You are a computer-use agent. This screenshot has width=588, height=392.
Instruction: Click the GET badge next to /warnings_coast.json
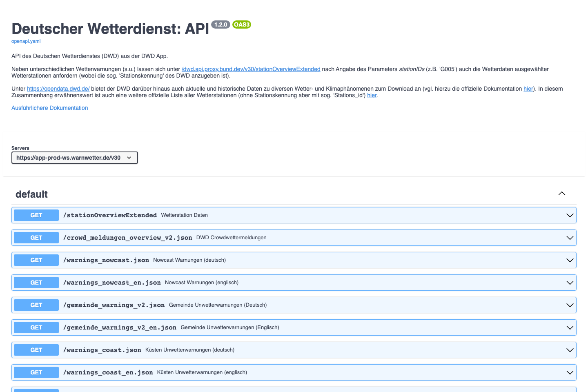pyautogui.click(x=36, y=350)
